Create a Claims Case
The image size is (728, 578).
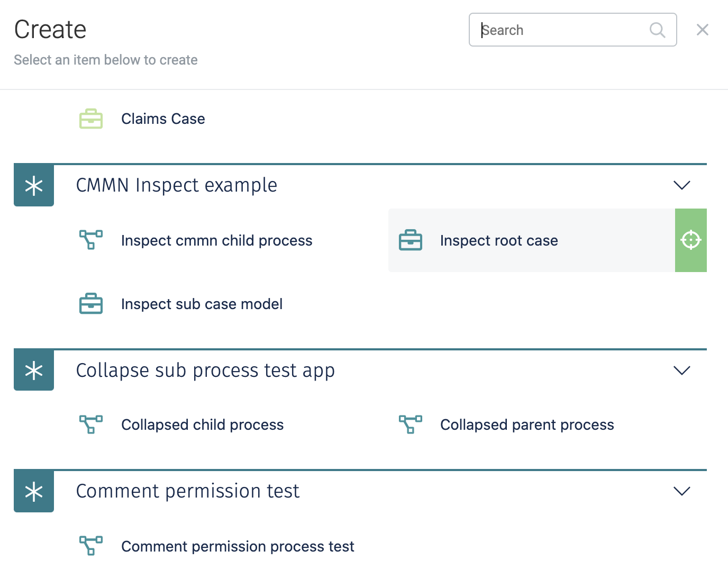[x=163, y=119]
